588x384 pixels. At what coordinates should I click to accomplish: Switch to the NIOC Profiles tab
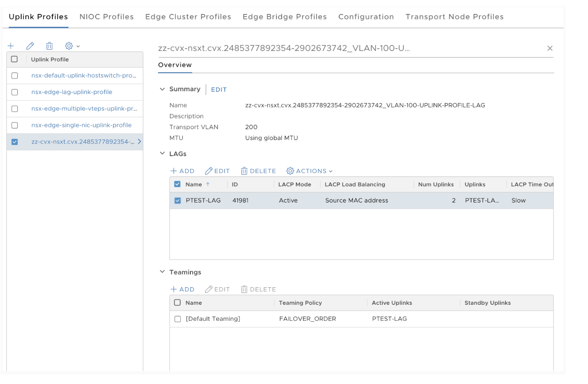(106, 17)
